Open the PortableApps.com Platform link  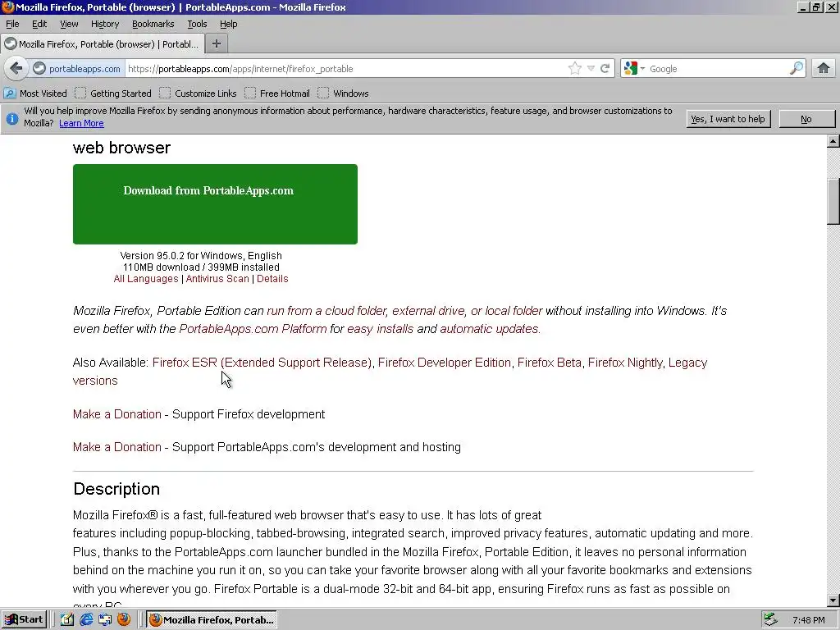253,329
